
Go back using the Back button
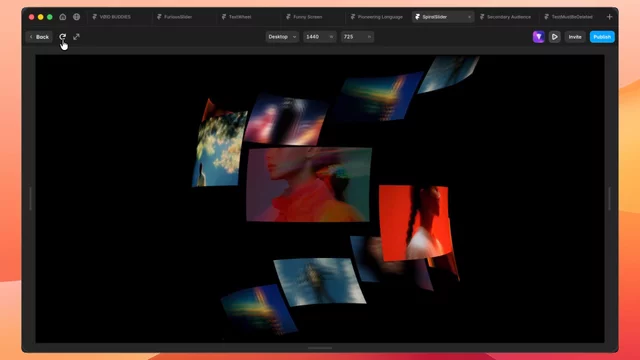[x=39, y=37]
